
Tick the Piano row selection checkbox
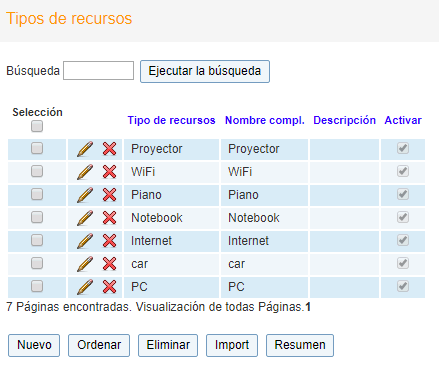(x=37, y=194)
